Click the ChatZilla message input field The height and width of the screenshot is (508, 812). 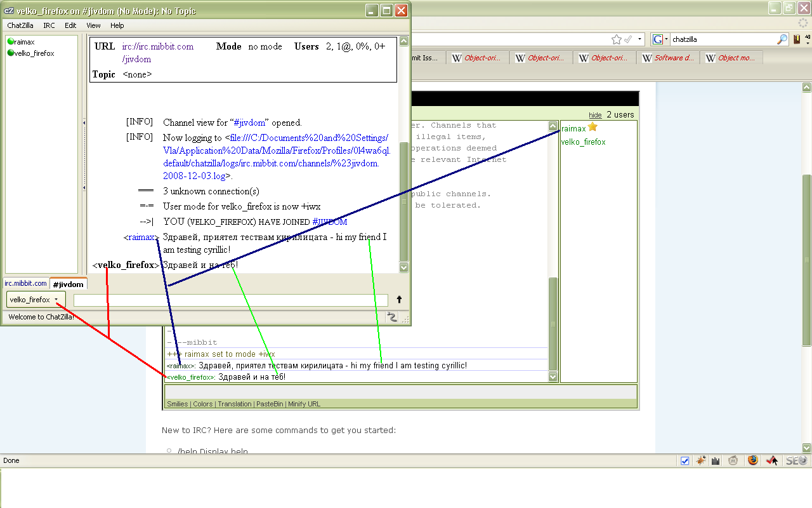(228, 299)
